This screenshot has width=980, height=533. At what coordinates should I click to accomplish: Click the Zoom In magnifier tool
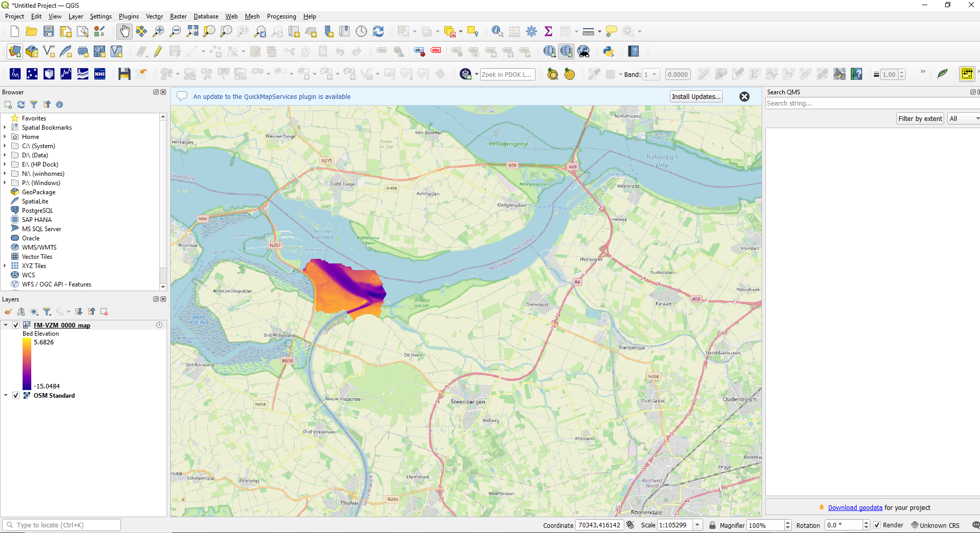158,31
